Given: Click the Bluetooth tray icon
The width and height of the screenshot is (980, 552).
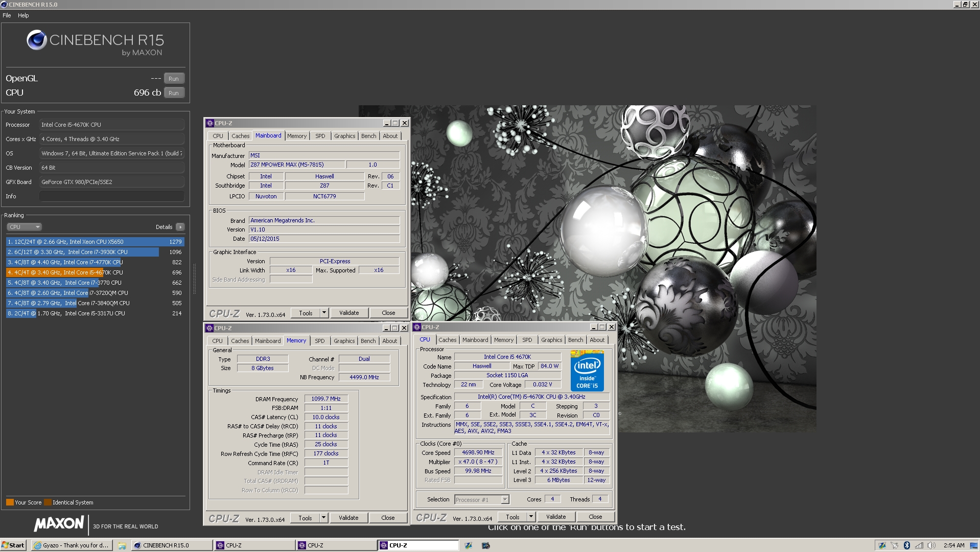Looking at the screenshot, I should (907, 545).
